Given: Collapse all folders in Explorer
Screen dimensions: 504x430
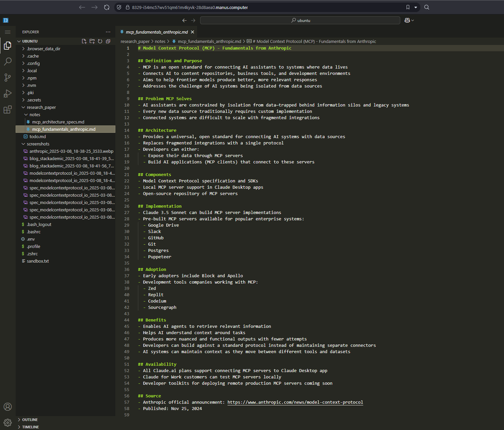Looking at the screenshot, I should click(x=108, y=41).
